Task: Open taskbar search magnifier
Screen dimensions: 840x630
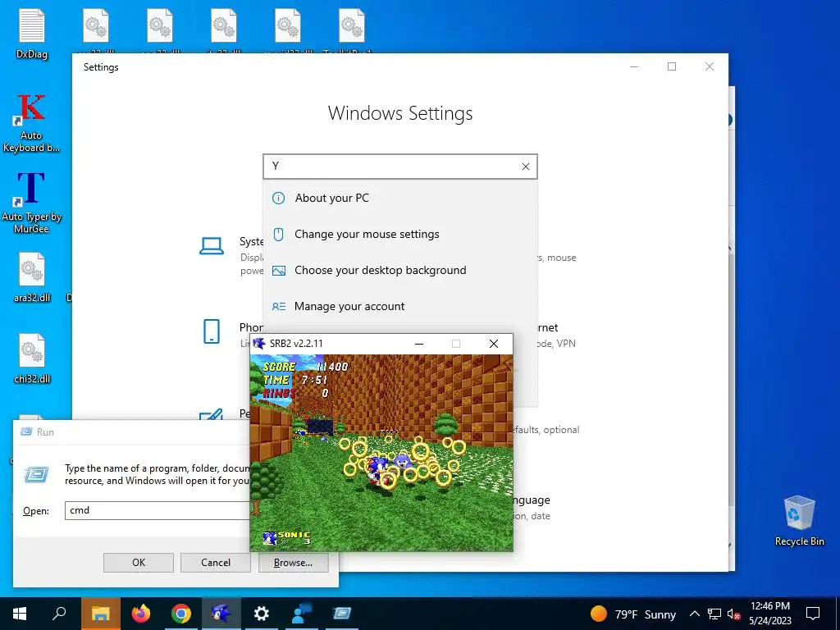Action: 59,614
